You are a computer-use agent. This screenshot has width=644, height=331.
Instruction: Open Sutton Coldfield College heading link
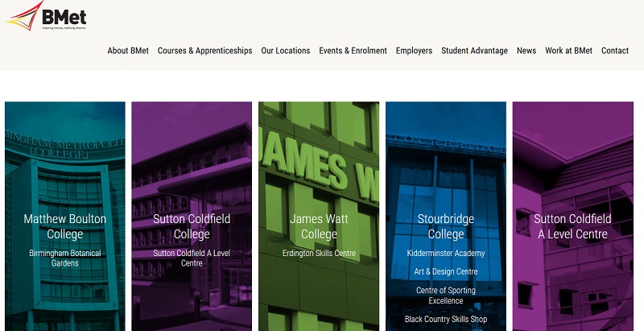coord(192,226)
